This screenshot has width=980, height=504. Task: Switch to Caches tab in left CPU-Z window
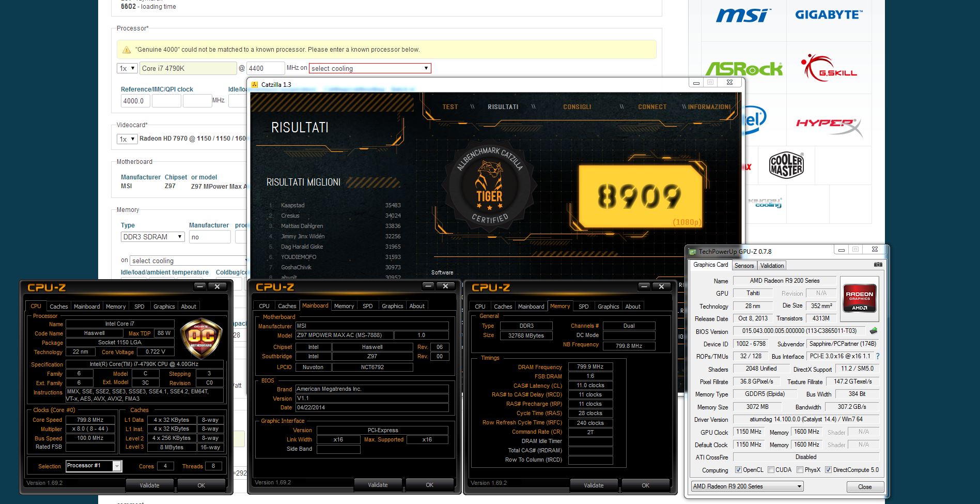59,307
